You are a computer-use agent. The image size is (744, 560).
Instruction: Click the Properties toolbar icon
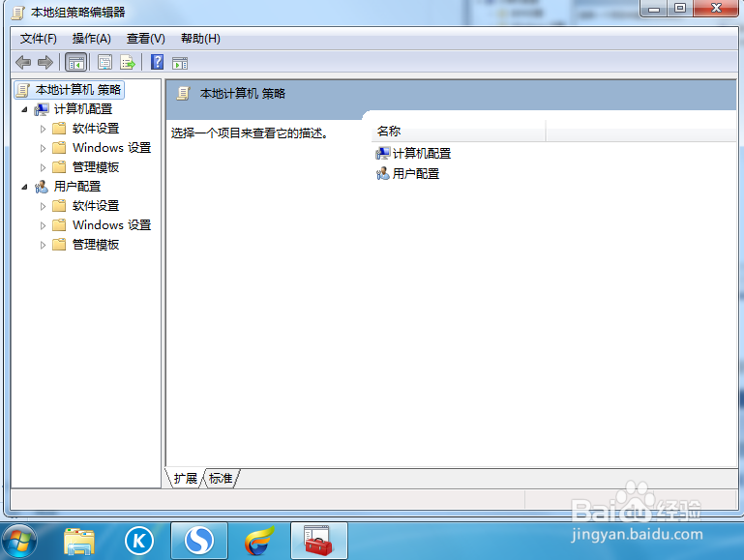pyautogui.click(x=104, y=62)
